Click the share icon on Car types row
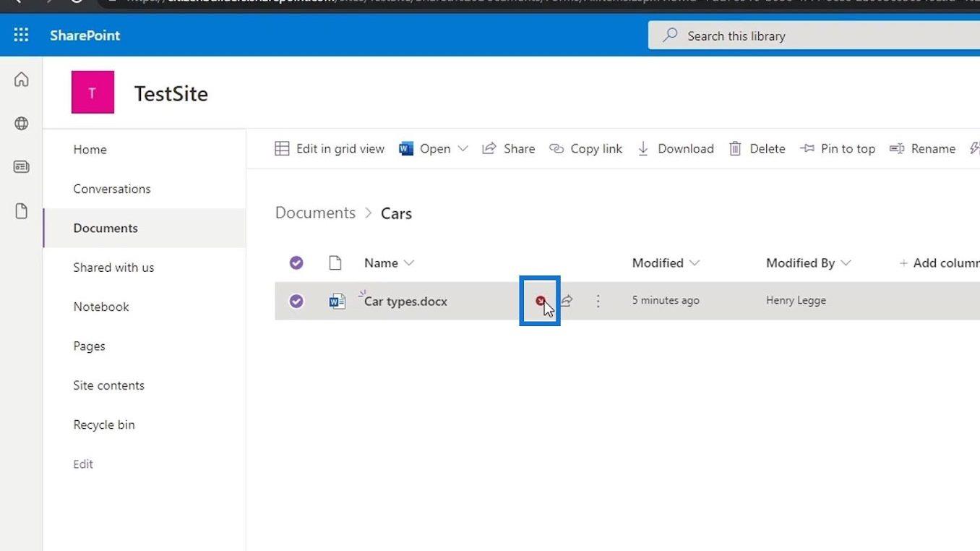The width and height of the screenshot is (980, 551). pyautogui.click(x=567, y=300)
